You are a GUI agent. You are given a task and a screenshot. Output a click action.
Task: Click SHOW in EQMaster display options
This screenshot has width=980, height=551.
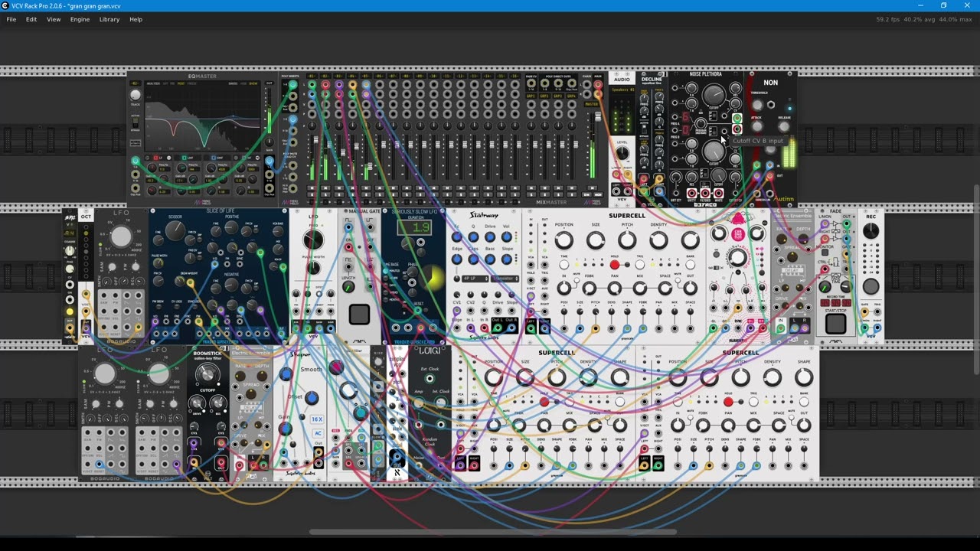[x=253, y=83]
